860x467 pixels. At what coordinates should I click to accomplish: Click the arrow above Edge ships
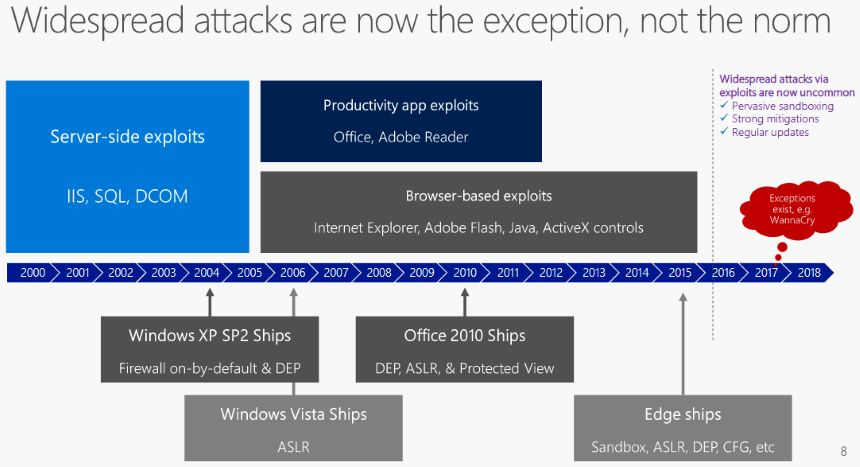683,344
